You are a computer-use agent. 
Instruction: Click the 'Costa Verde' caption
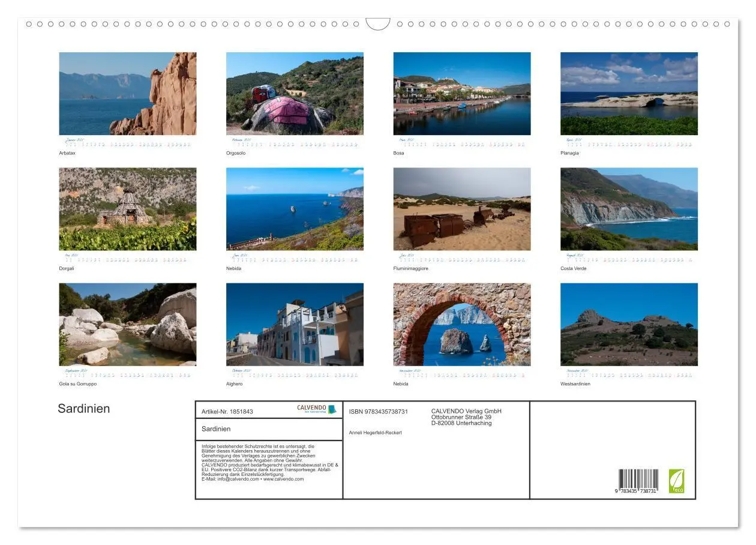click(574, 268)
